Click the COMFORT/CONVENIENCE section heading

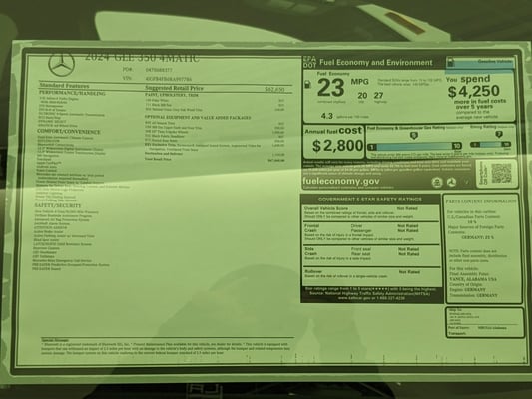(69, 132)
